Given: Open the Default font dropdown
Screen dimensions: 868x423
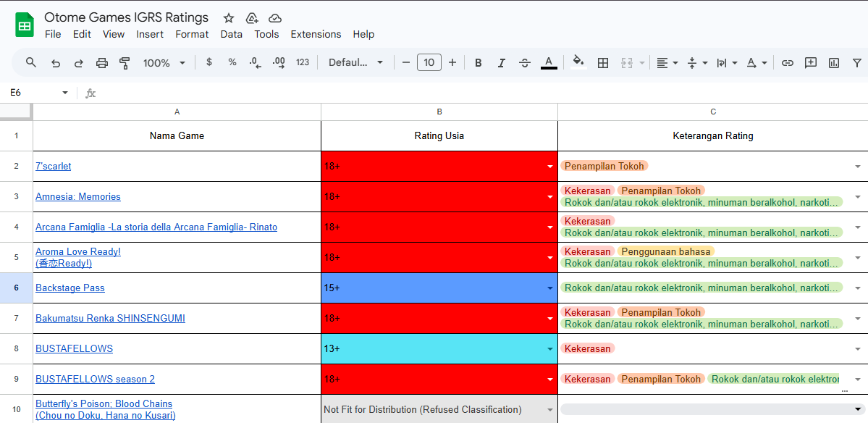Looking at the screenshot, I should tap(355, 62).
